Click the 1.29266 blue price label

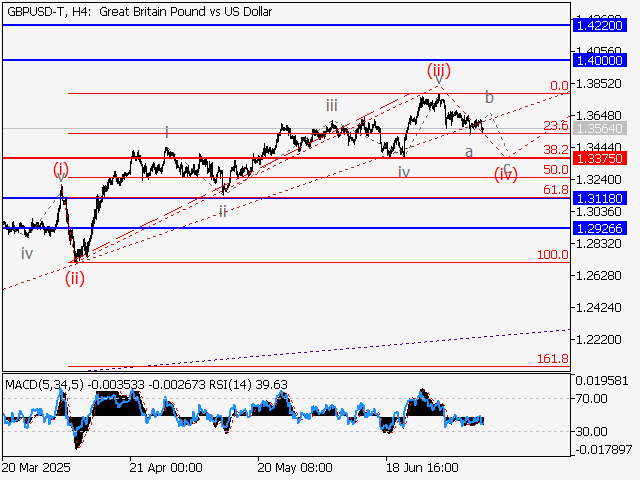point(601,228)
